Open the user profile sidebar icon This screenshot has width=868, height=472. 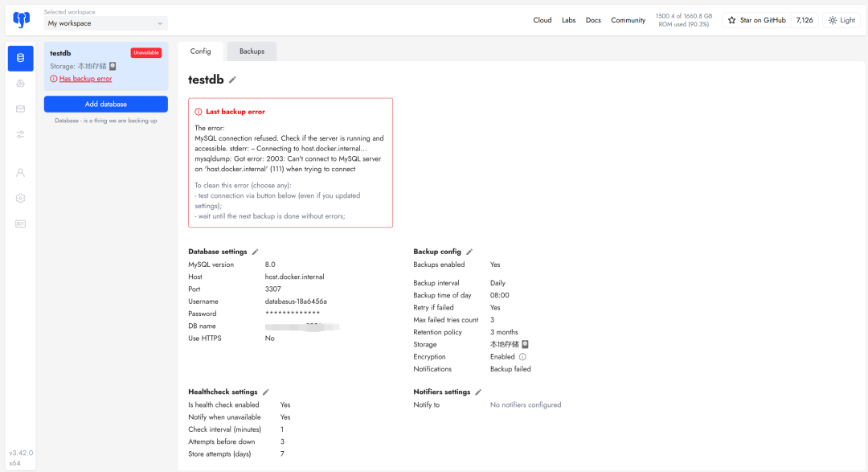coord(20,173)
